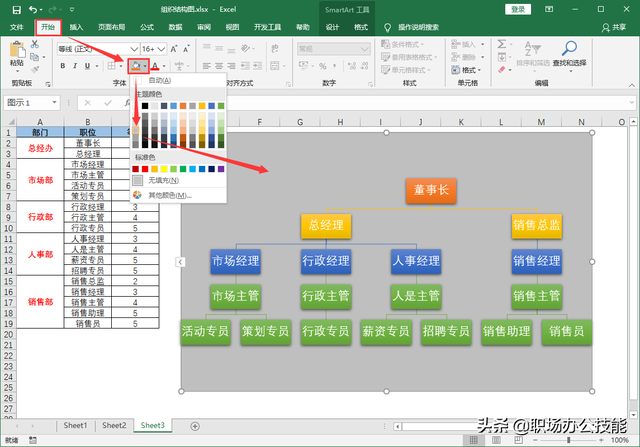Switch to Normal view in status bar

click(473, 440)
